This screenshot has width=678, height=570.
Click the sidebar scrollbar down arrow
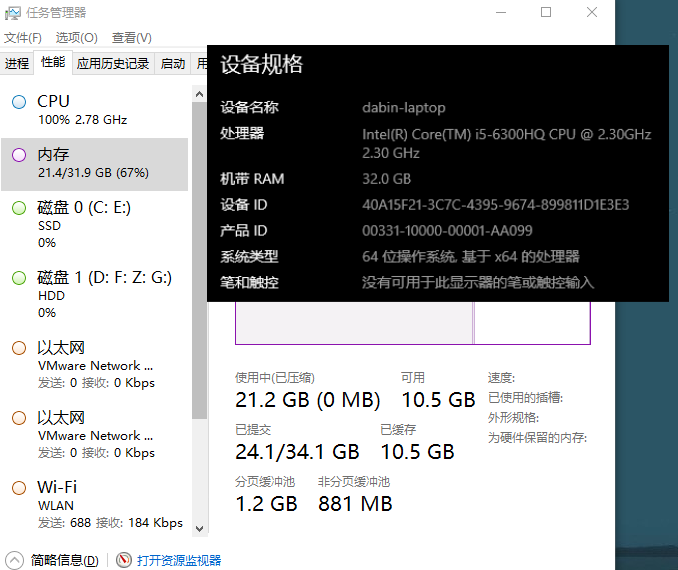199,528
